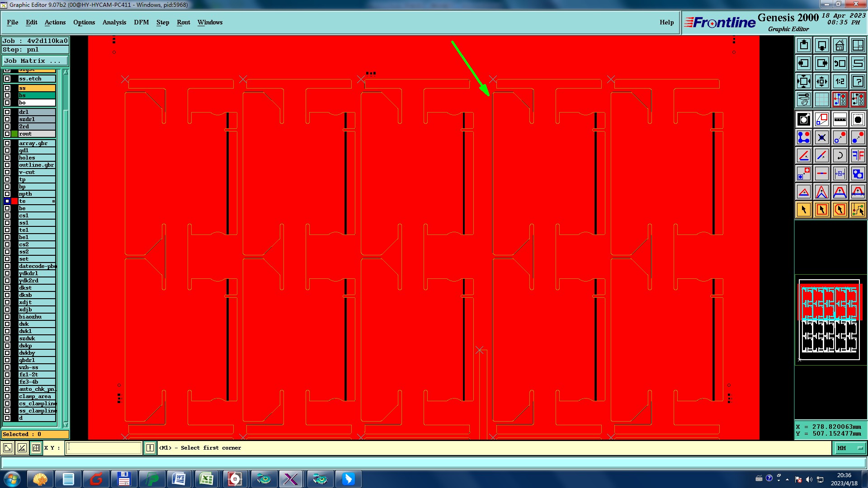Open the Analysis menu
The width and height of the screenshot is (868, 488).
114,22
